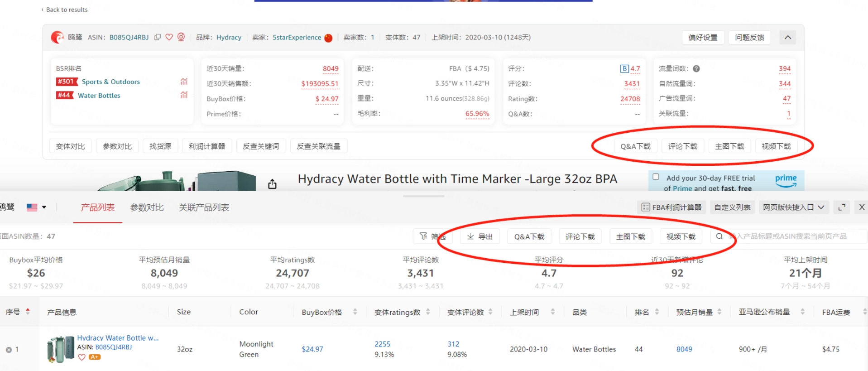Click the lower panel 视频下载 button
This screenshot has width=868, height=371.
[x=681, y=236]
